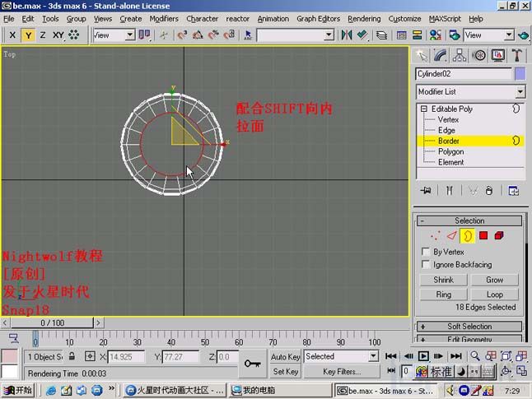Select Edge sub-object level in stack
This screenshot has width=532, height=399.
pyautogui.click(x=446, y=130)
